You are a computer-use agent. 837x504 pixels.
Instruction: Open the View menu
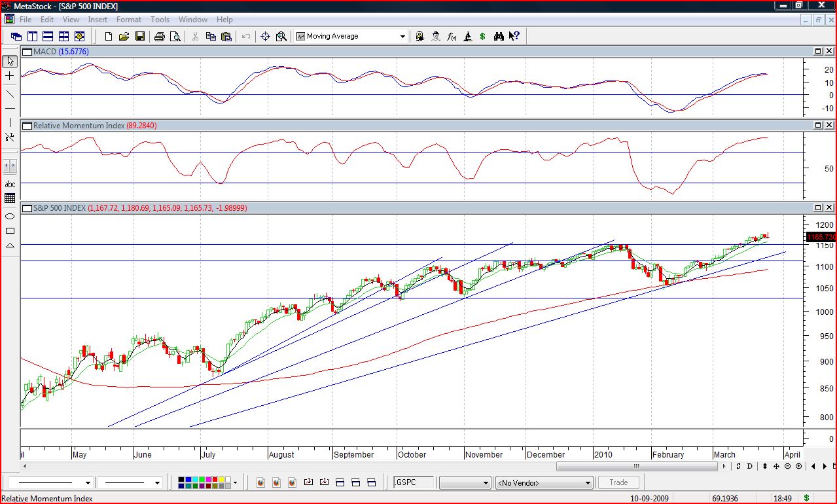(x=71, y=20)
